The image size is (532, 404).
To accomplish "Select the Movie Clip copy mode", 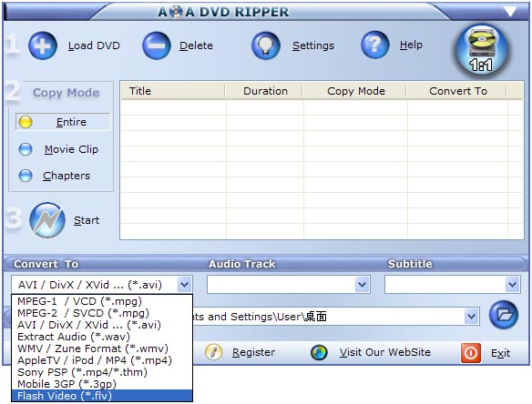I will (x=58, y=149).
